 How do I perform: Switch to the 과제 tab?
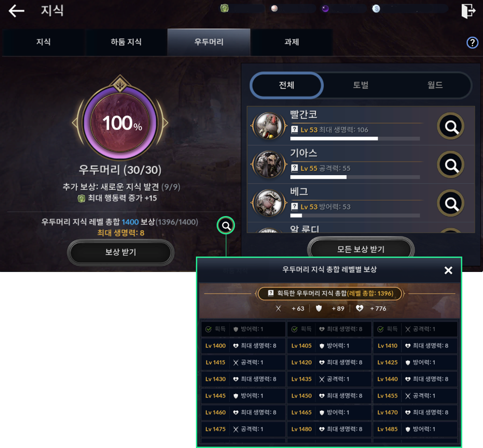click(292, 42)
